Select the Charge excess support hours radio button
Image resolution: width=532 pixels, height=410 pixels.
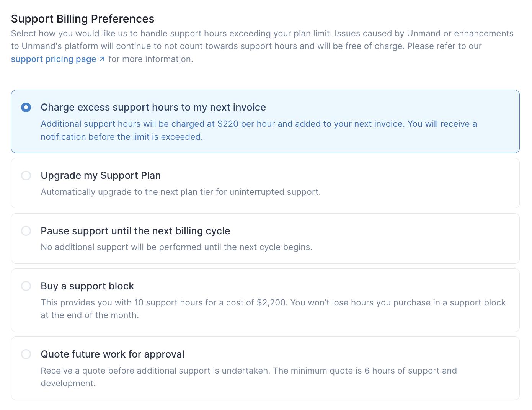(x=26, y=108)
